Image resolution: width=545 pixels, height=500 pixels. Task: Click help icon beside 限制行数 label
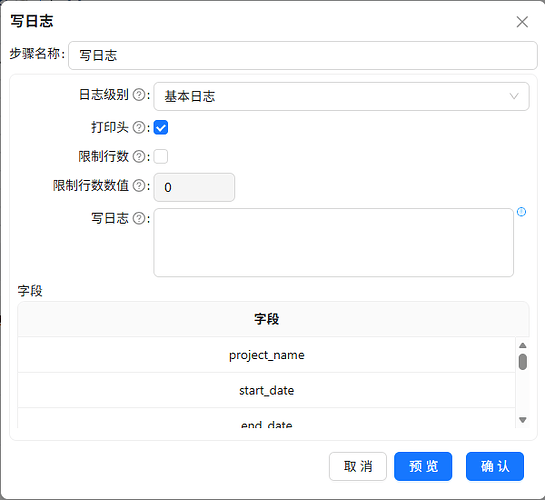139,157
